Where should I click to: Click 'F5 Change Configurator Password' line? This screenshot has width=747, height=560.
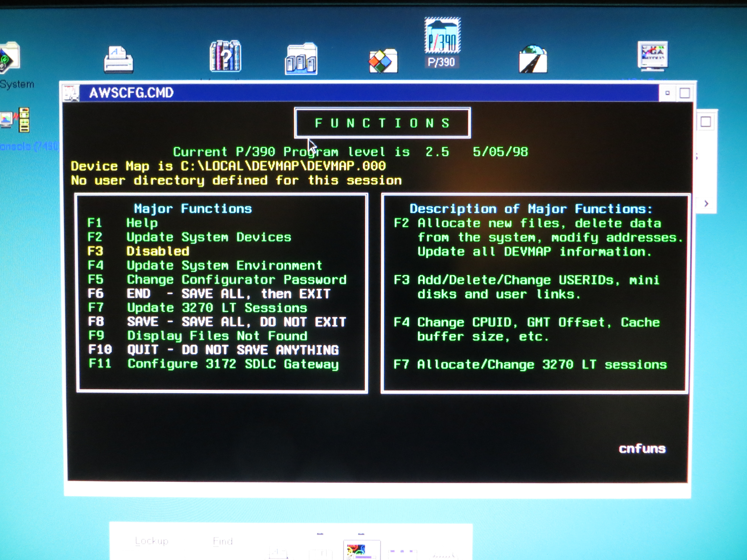[217, 279]
